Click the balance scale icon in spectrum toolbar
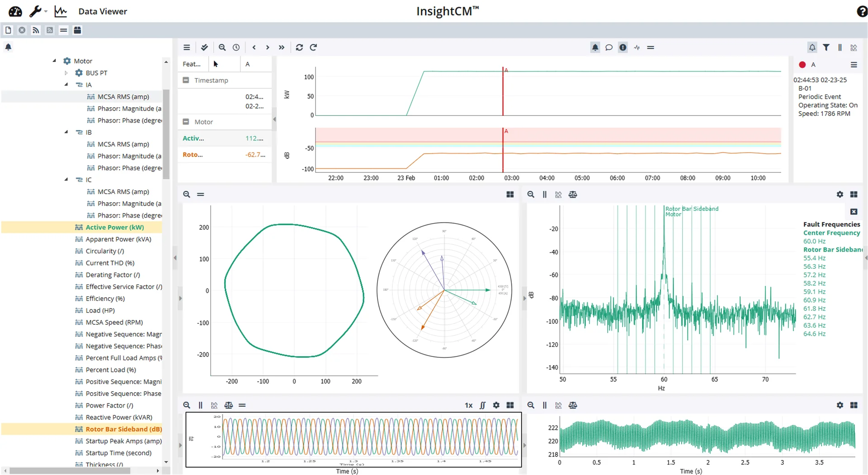This screenshot has width=868, height=475. pyautogui.click(x=573, y=195)
